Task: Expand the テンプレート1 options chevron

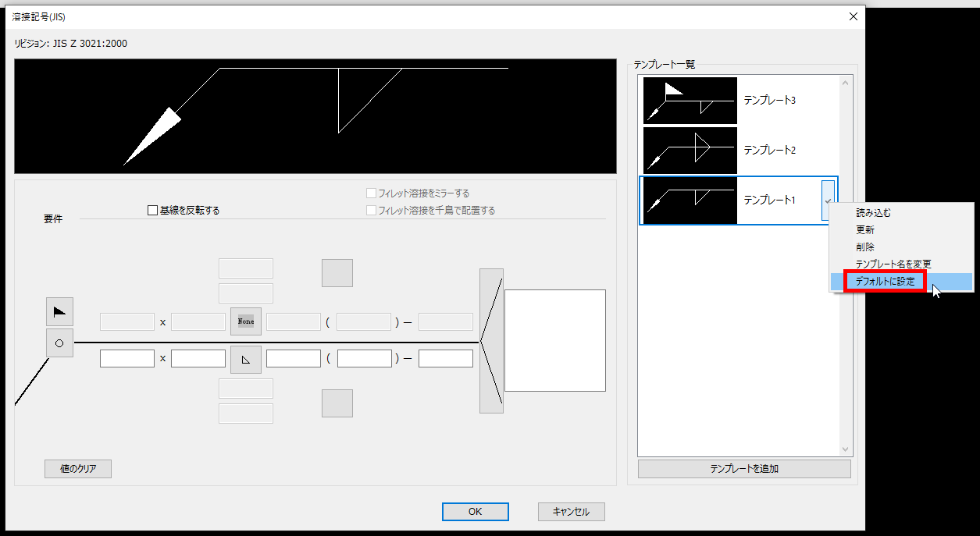Action: 828,201
